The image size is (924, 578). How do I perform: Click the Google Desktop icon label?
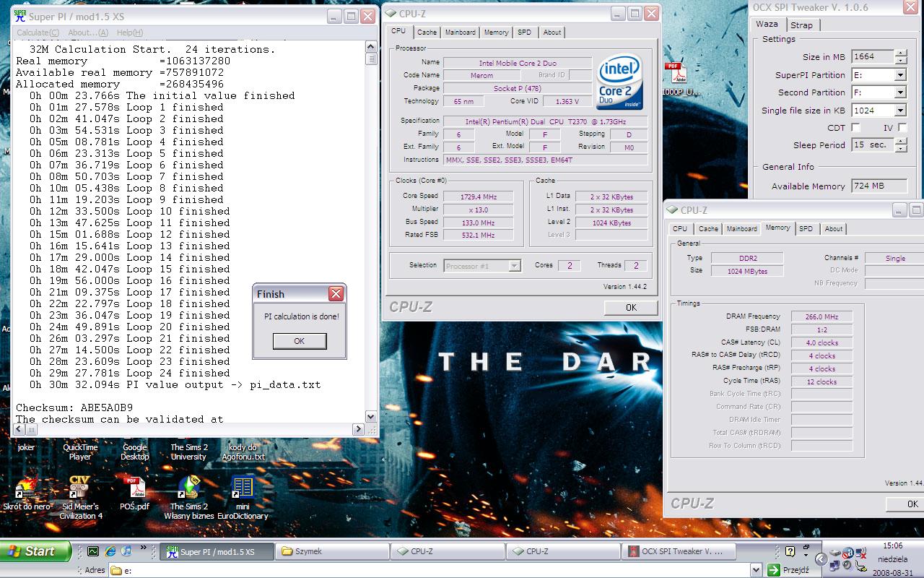pyautogui.click(x=134, y=452)
